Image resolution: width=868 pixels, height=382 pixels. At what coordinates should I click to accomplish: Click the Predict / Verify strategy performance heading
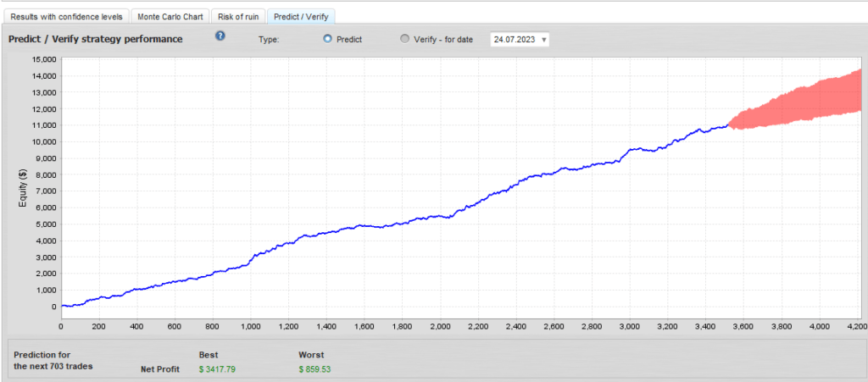[x=96, y=39]
